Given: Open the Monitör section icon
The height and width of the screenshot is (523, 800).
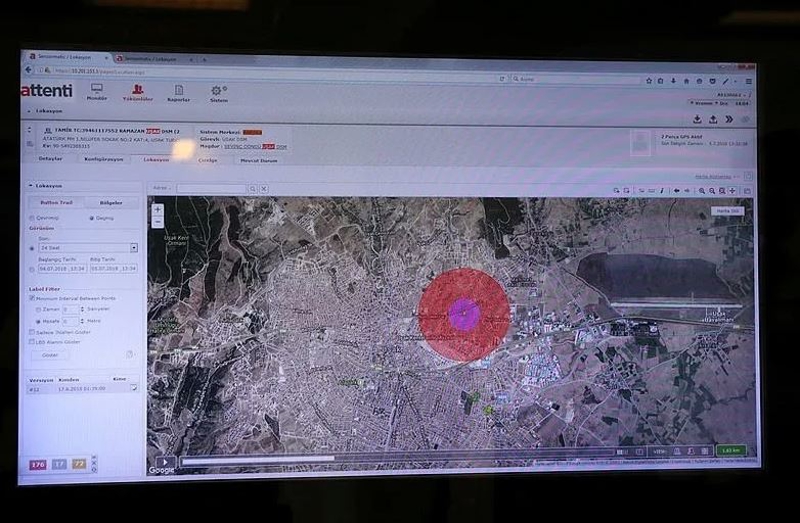Looking at the screenshot, I should tap(97, 91).
